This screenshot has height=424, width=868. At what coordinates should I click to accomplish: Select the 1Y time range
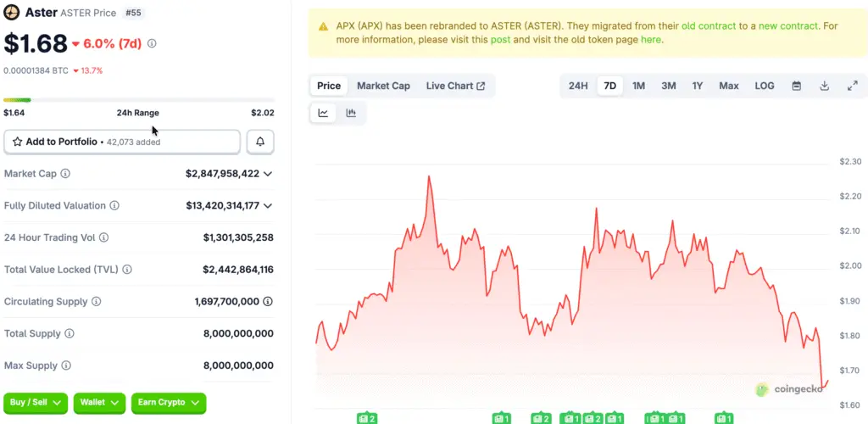pyautogui.click(x=697, y=86)
